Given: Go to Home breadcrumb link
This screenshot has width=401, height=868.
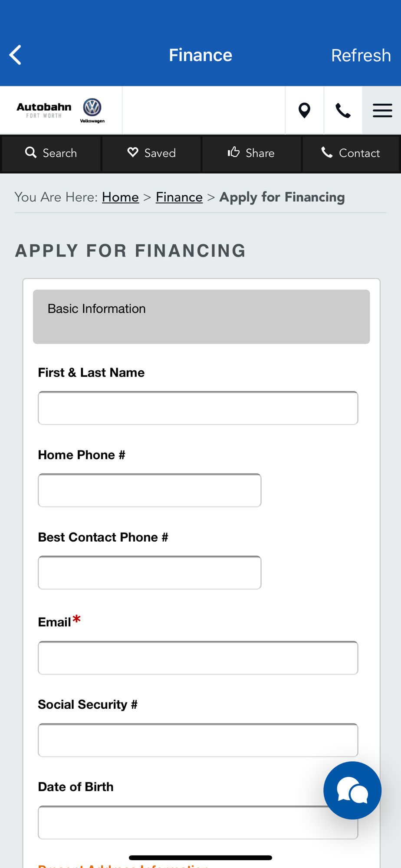Looking at the screenshot, I should click(x=120, y=197).
